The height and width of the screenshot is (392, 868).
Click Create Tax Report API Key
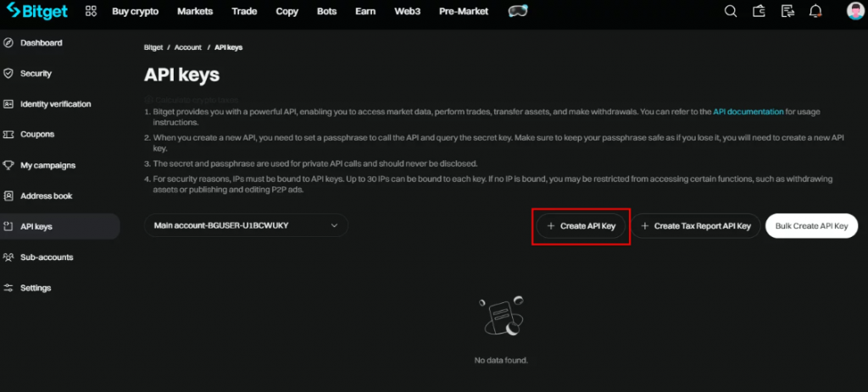pyautogui.click(x=696, y=226)
